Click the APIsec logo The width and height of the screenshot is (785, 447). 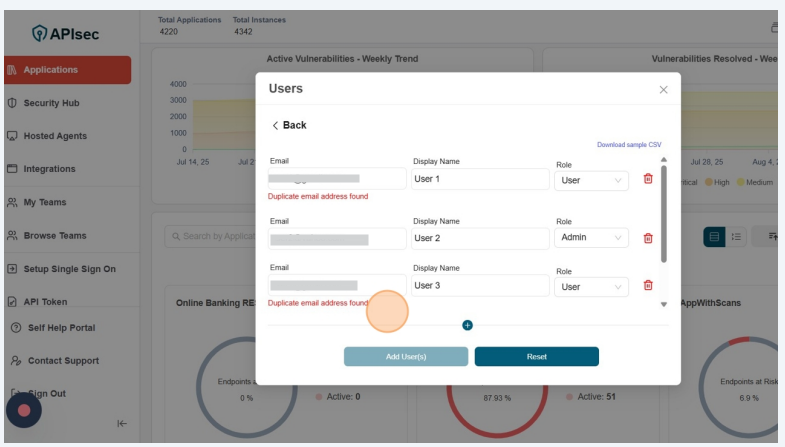pos(65,34)
